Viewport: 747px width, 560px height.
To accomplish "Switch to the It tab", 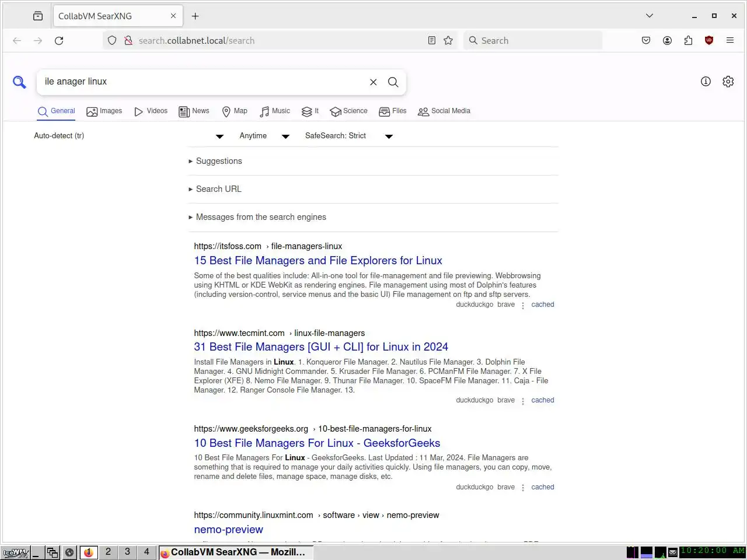I will 310,111.
